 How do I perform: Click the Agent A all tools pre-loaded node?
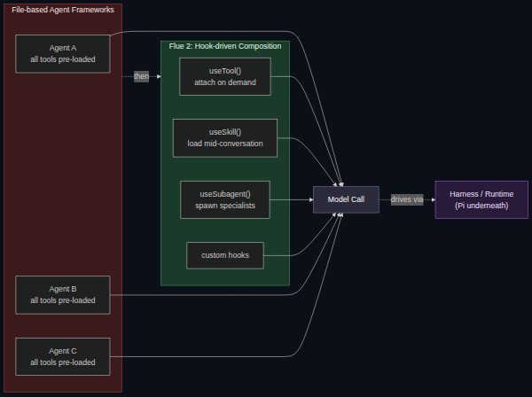tap(63, 53)
